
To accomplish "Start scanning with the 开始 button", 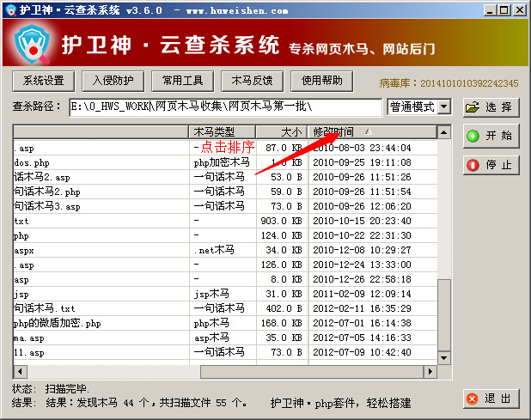I will 491,136.
